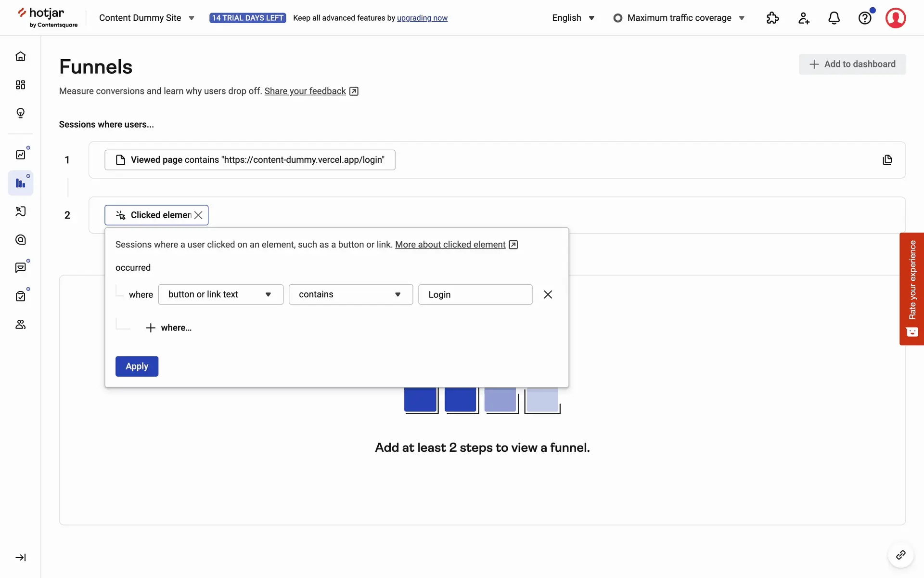Image resolution: width=924 pixels, height=578 pixels.
Task: Expand the 'button or link text' dropdown
Action: (x=220, y=294)
